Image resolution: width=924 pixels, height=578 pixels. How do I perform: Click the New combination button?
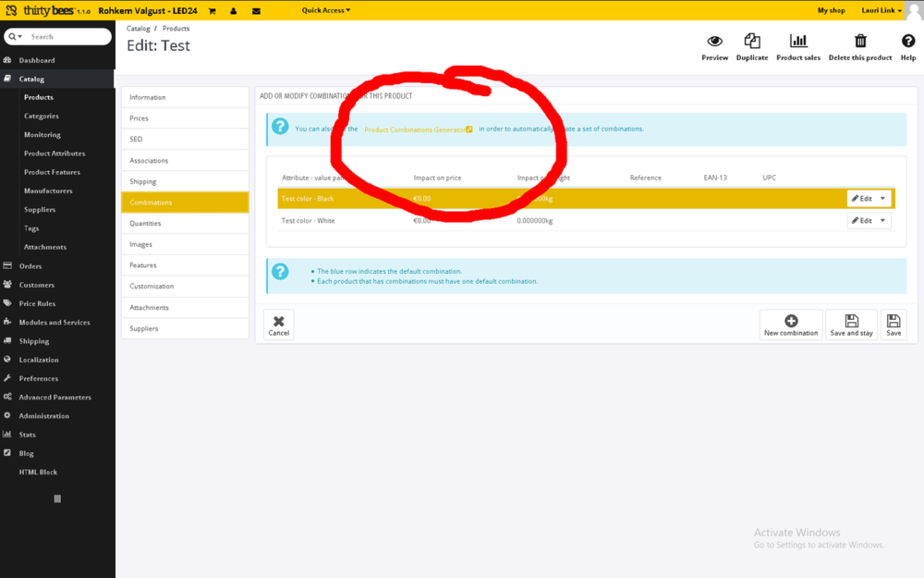(791, 325)
